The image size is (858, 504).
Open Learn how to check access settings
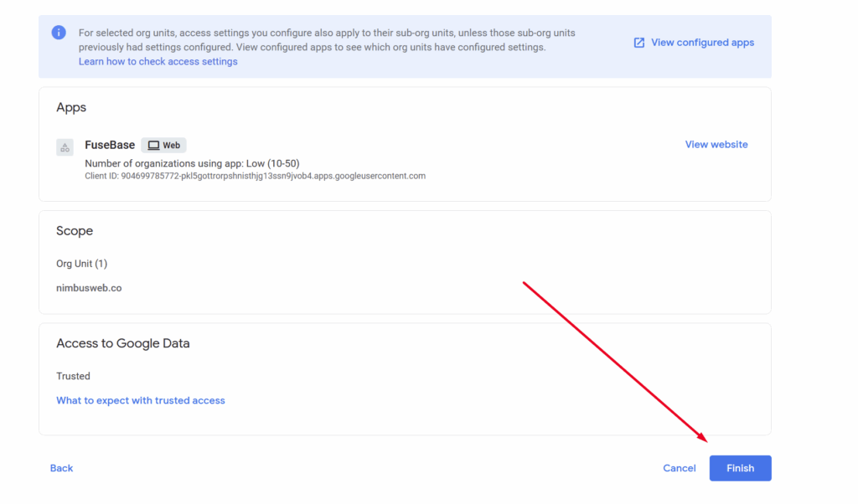click(158, 62)
